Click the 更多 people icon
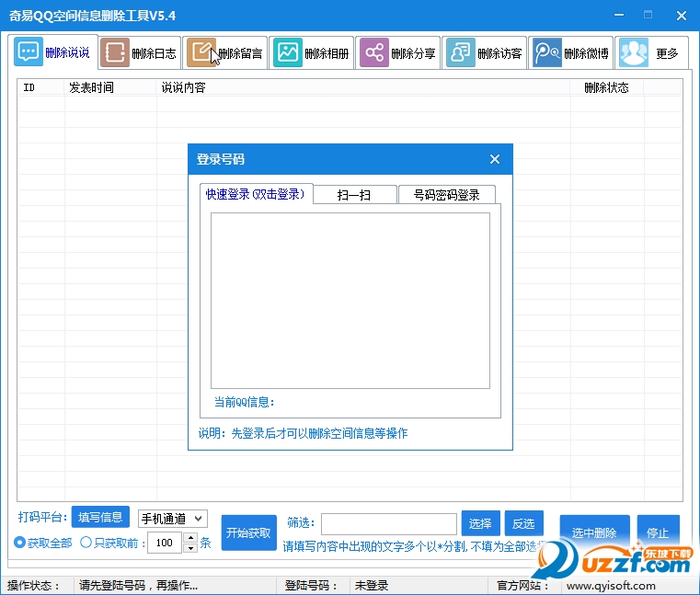The height and width of the screenshot is (595, 700). point(634,52)
